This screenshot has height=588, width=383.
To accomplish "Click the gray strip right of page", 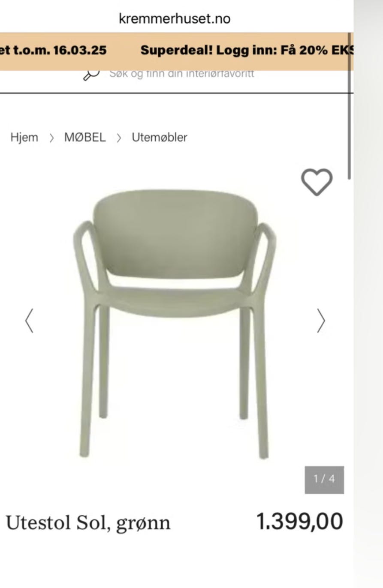I will pos(368,294).
